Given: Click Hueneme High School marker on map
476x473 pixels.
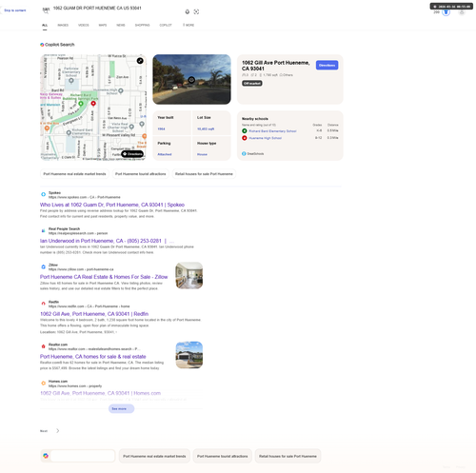Looking at the screenshot, I should pyautogui.click(x=121, y=90).
